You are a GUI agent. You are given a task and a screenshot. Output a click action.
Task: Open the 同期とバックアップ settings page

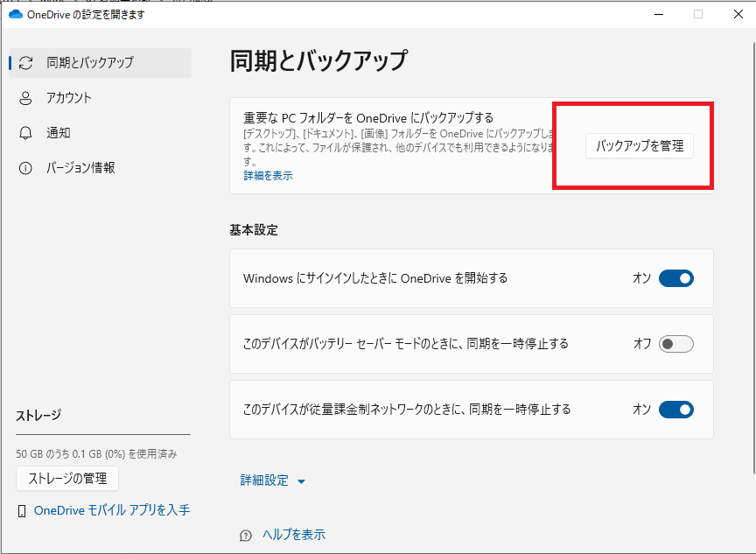(x=101, y=63)
